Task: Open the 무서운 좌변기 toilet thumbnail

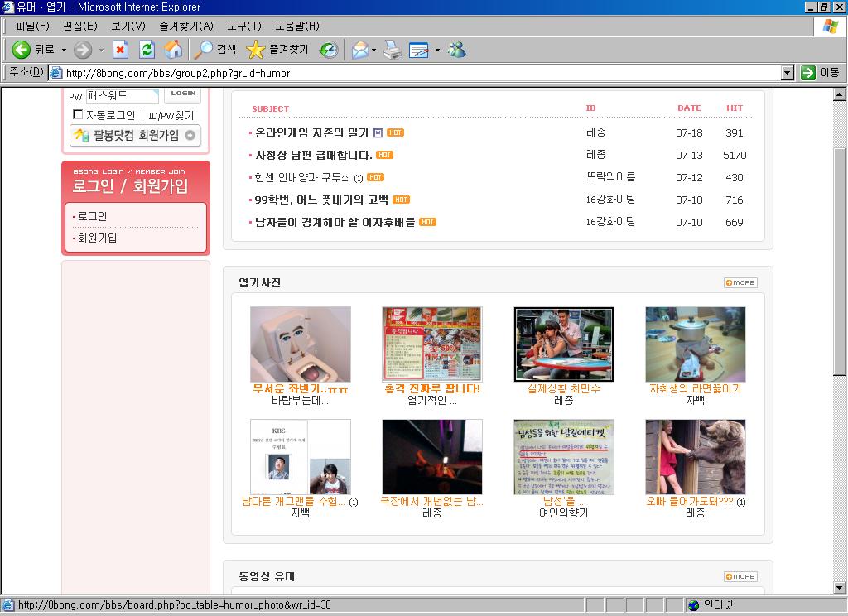Action: point(300,344)
